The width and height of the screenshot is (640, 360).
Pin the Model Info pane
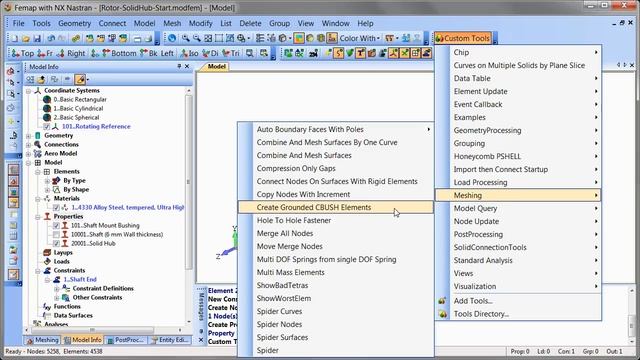click(x=179, y=66)
